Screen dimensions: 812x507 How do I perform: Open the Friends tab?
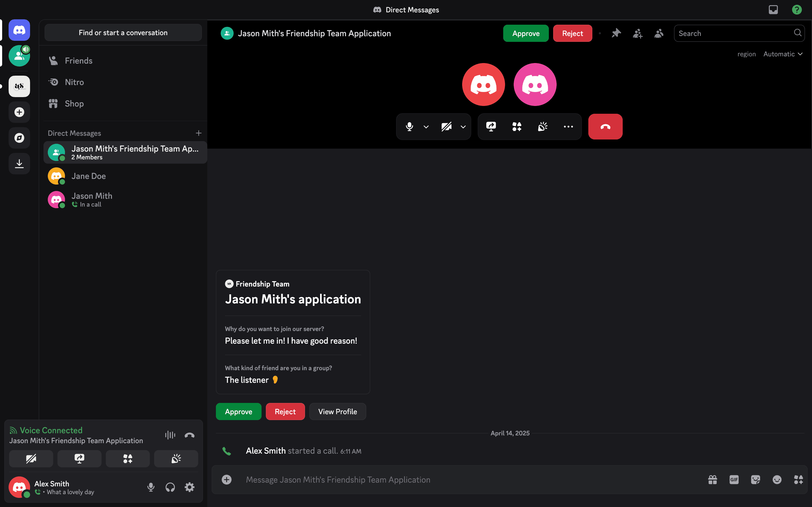(x=78, y=61)
